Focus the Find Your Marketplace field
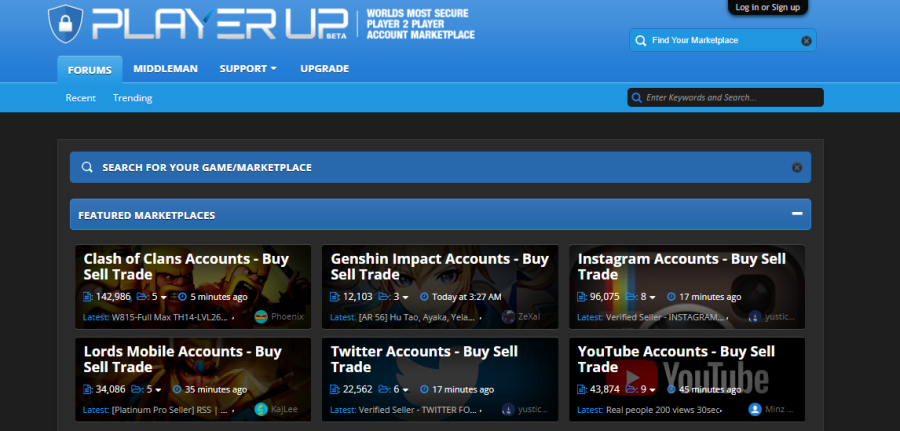This screenshot has height=431, width=900. point(723,41)
